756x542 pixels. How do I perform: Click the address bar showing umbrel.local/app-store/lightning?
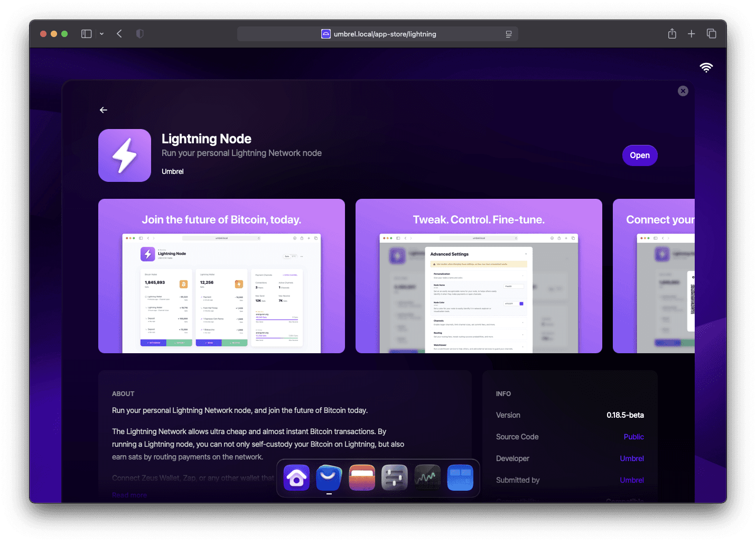378,34
